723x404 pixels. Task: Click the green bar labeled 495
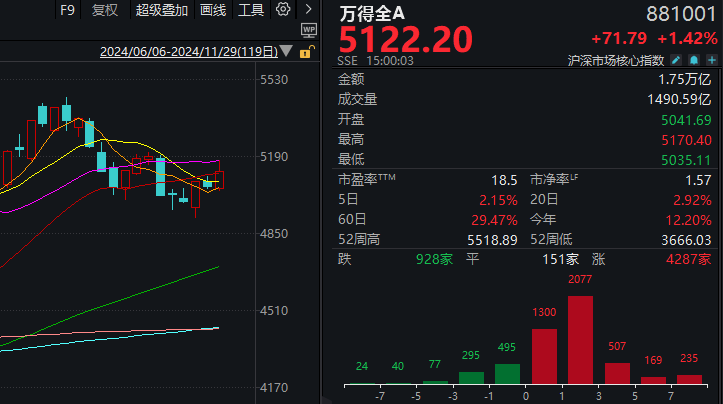click(507, 374)
